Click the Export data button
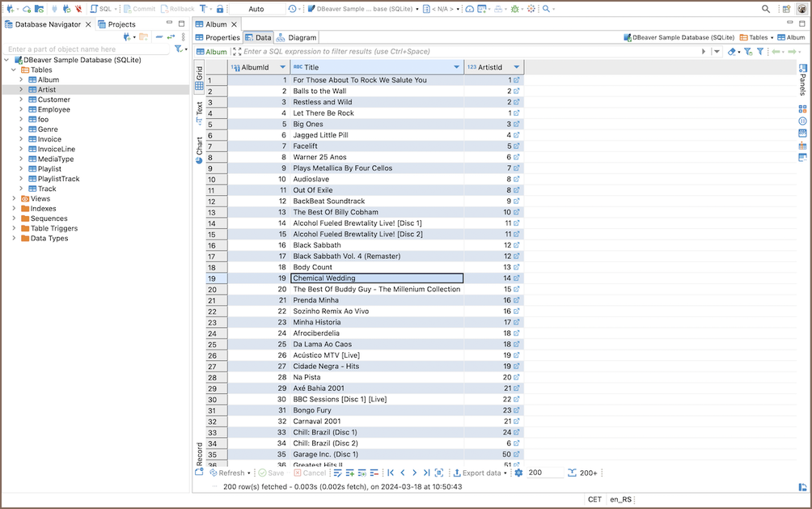This screenshot has width=812, height=509. click(x=480, y=473)
